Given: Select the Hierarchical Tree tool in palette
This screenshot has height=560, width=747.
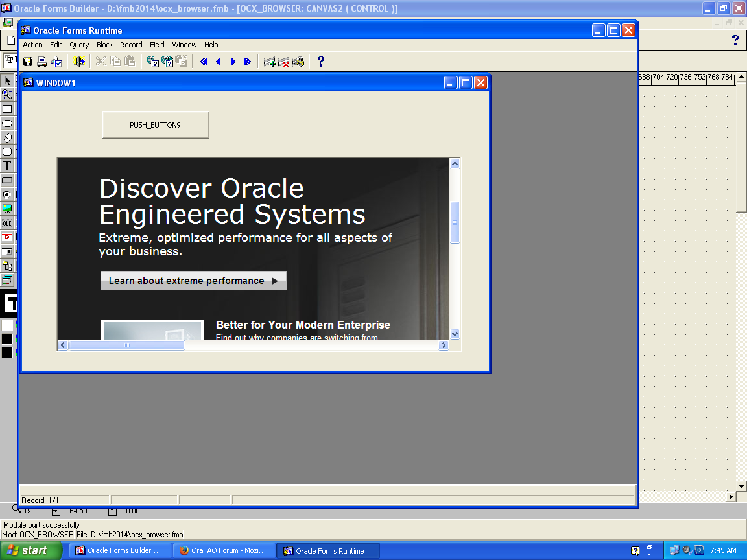Looking at the screenshot, I should pos(7,266).
